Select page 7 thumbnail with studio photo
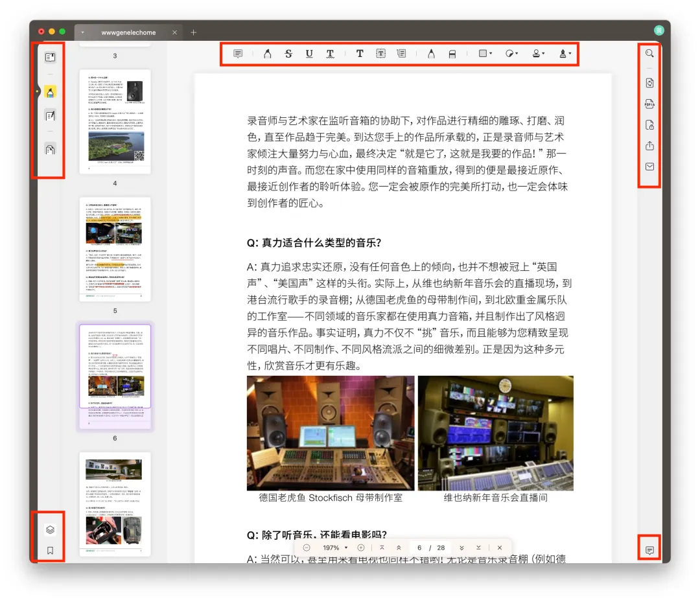 [115, 504]
